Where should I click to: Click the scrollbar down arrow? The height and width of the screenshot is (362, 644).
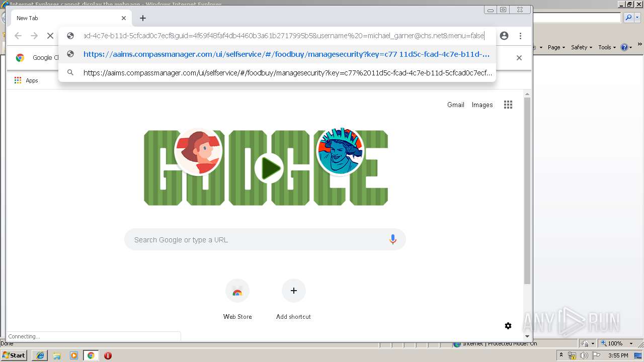(x=527, y=336)
